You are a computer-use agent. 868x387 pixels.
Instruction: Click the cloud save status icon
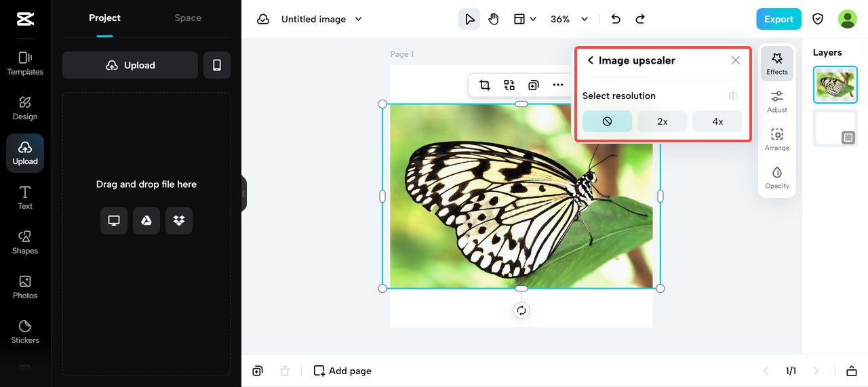[263, 19]
